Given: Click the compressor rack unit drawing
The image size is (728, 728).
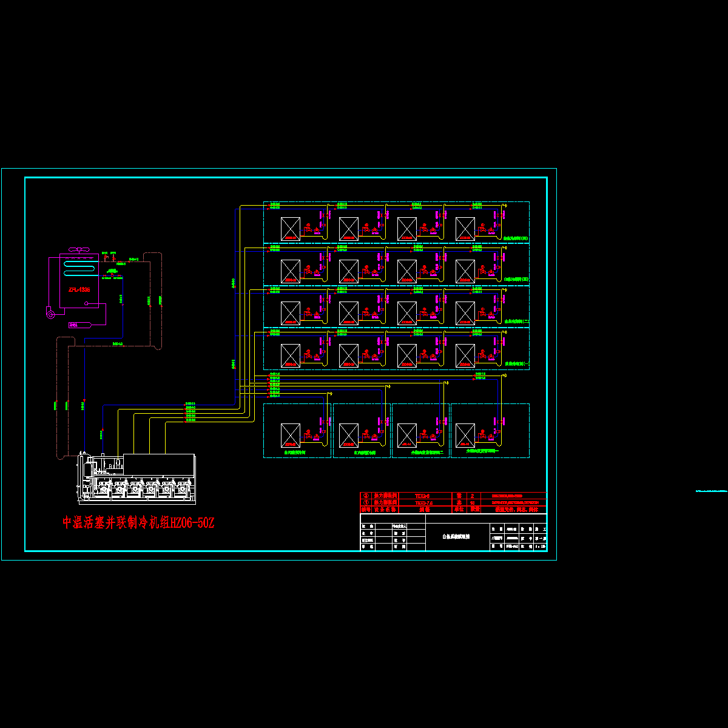Looking at the screenshot, I should click(x=136, y=479).
